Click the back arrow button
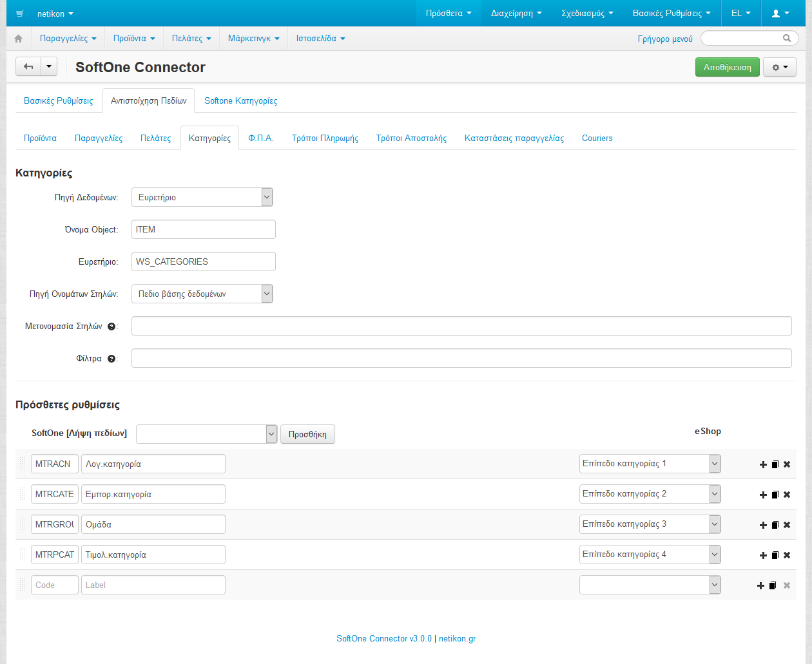Screen dimensions: 812x664 click(x=28, y=67)
